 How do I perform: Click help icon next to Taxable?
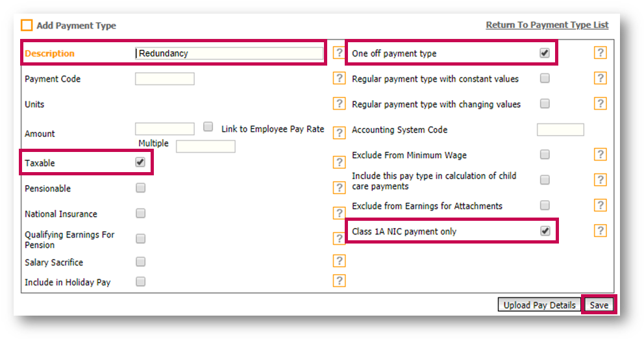339,162
